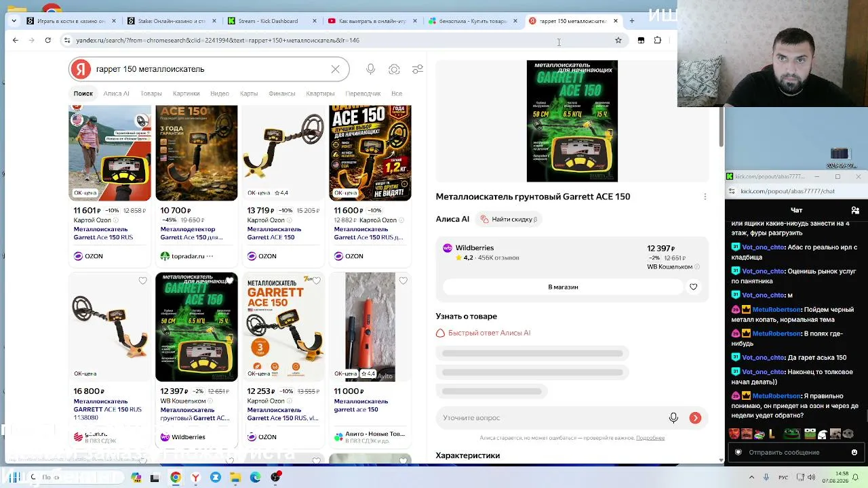Open the chat users list icon in Kick chat
The width and height of the screenshot is (868, 488).
(x=854, y=210)
